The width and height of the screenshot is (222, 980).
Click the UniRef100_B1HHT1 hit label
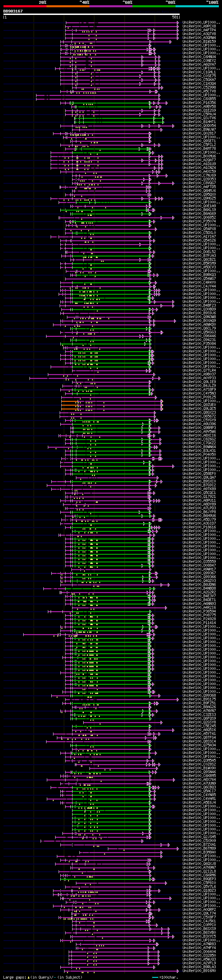(199, 122)
